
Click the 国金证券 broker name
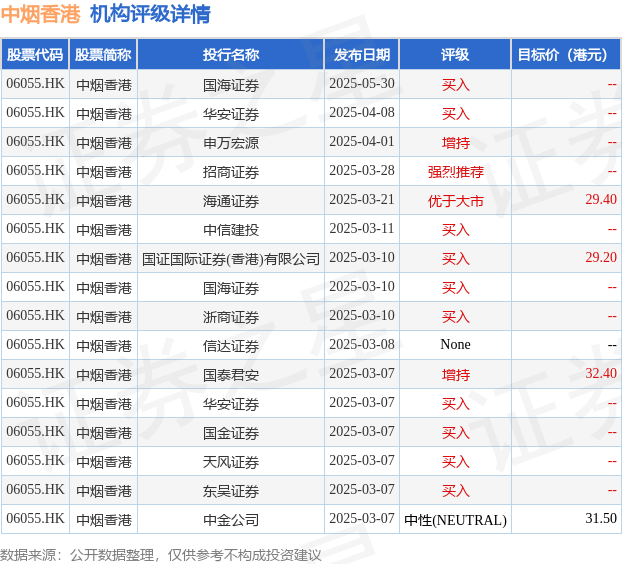coord(231,433)
